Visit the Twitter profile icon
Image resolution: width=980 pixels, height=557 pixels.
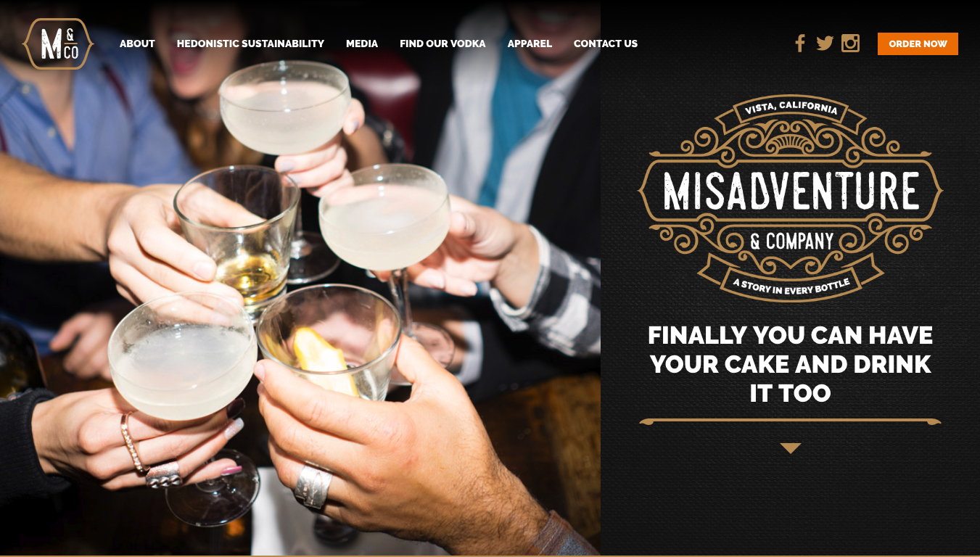point(825,44)
